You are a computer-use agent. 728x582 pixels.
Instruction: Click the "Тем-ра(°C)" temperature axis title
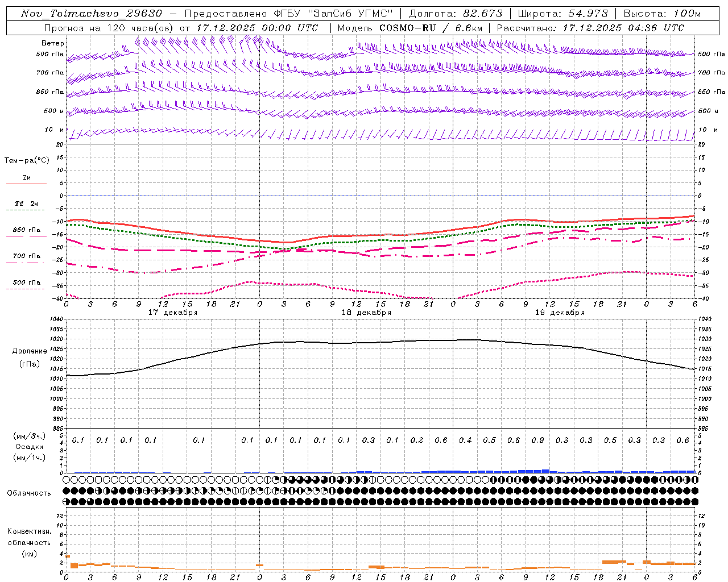tap(27, 161)
